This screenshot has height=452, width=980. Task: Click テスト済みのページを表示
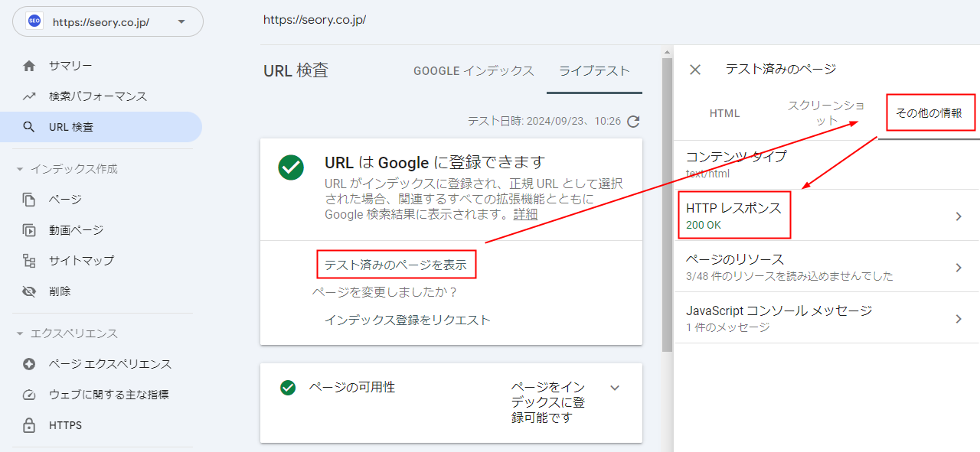click(x=396, y=265)
